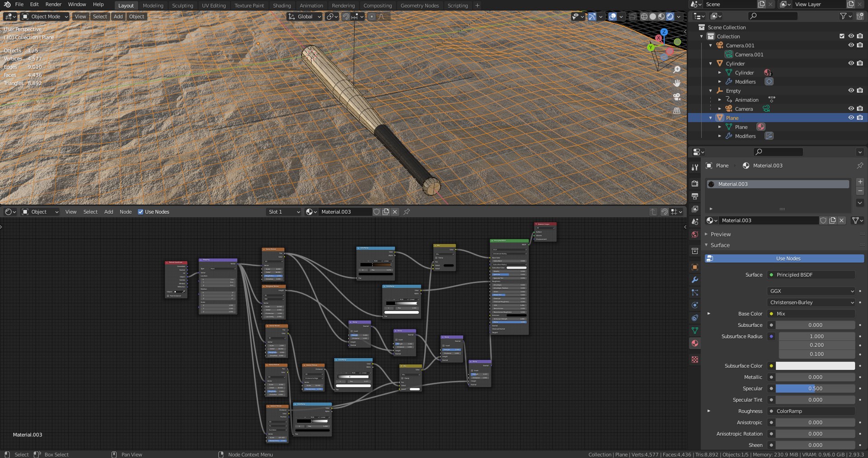Click the Principled BSDF surface shader field
The width and height of the screenshot is (868, 458).
[x=811, y=275]
